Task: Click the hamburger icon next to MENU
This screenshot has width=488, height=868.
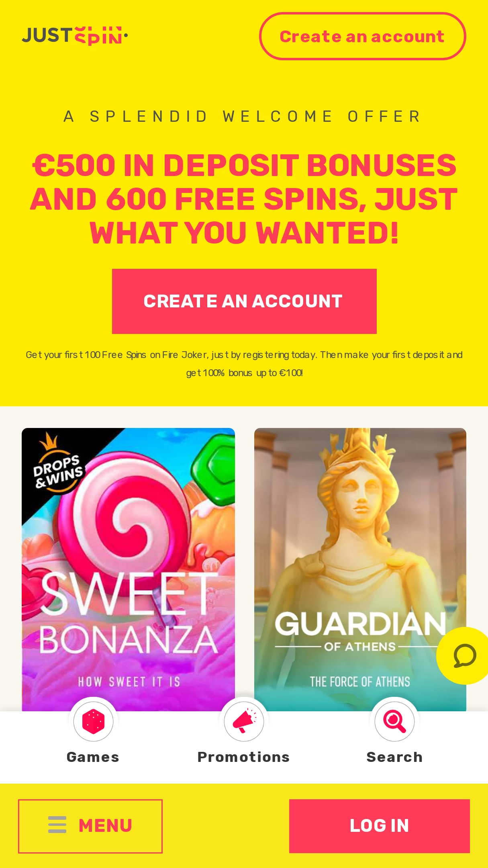Action: (57, 825)
